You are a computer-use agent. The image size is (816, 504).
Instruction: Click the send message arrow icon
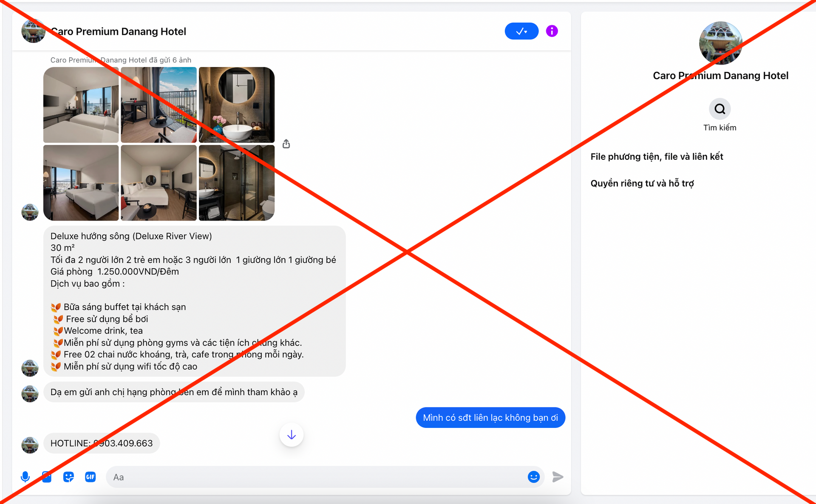tap(558, 477)
